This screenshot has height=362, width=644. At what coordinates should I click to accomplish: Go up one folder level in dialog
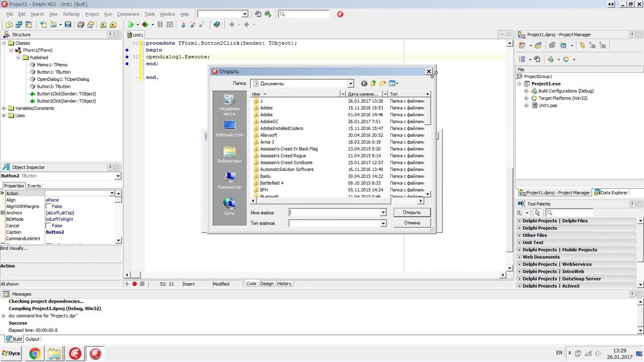coord(373,83)
